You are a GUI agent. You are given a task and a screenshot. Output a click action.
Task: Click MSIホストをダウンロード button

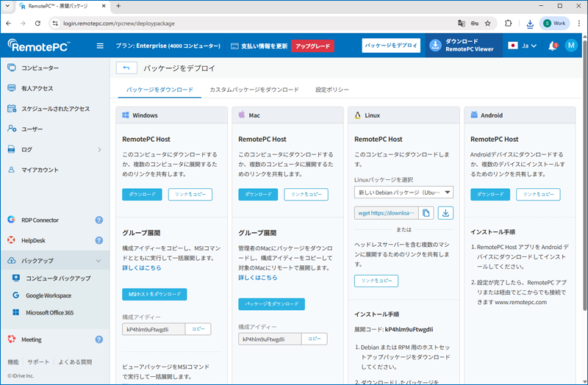(154, 295)
